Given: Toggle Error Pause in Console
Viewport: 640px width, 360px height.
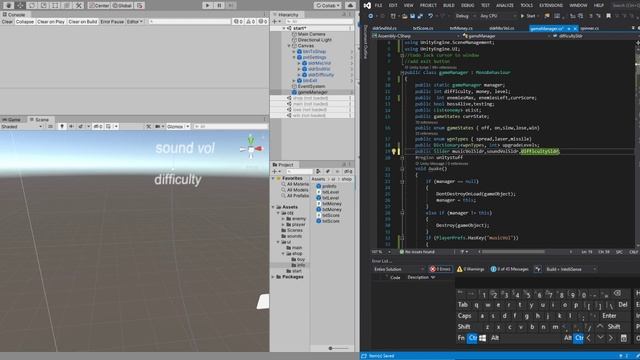Looking at the screenshot, I should click(x=112, y=21).
